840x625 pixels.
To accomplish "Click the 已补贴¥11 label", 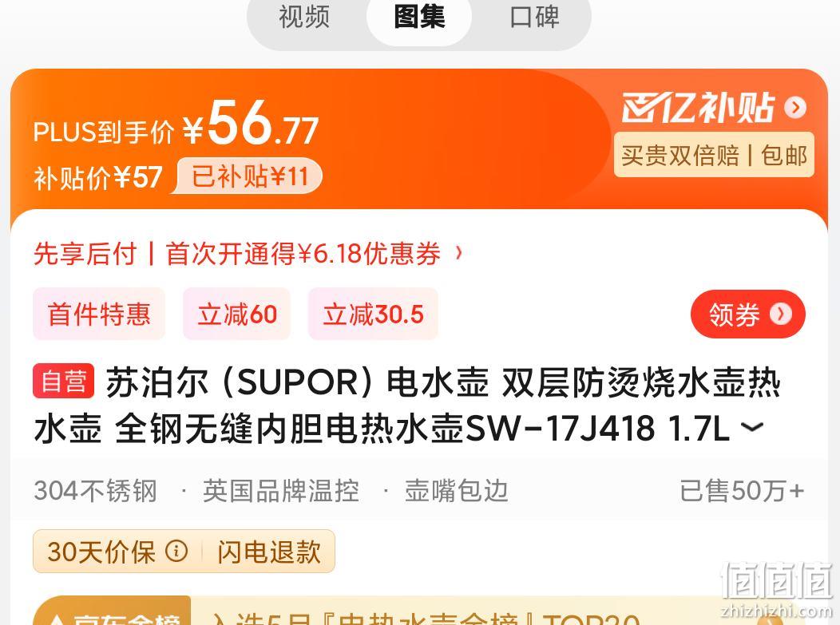I will 250,176.
